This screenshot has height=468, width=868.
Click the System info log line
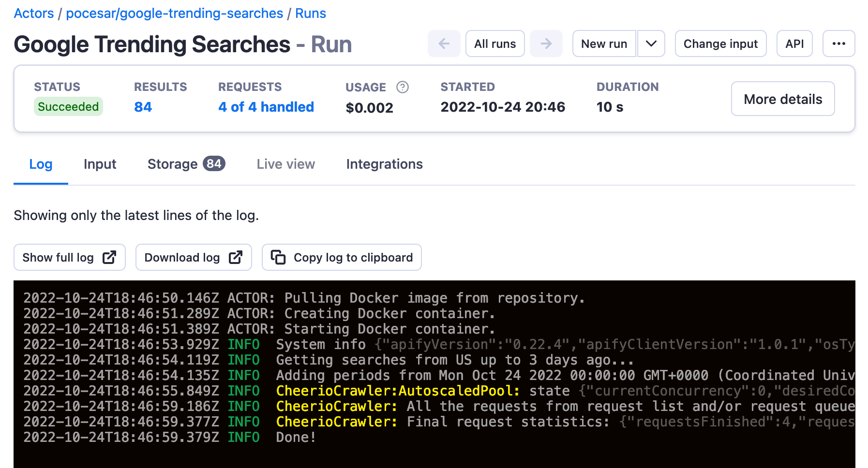coord(439,344)
